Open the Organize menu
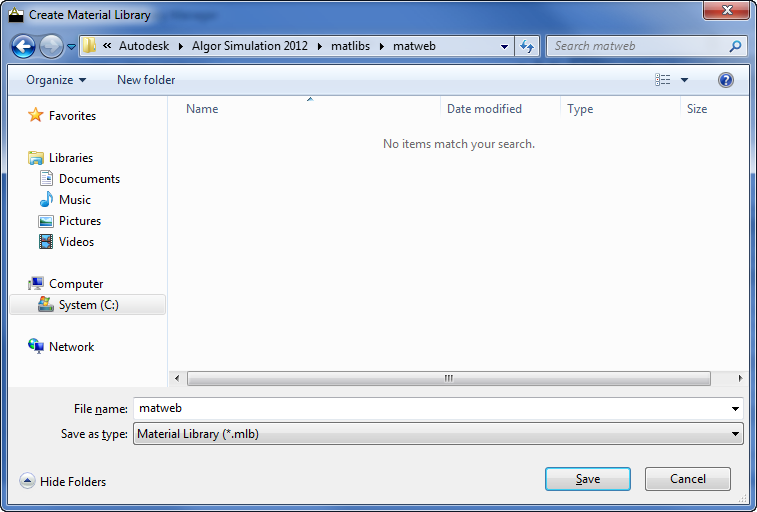The width and height of the screenshot is (757, 512). tap(56, 80)
